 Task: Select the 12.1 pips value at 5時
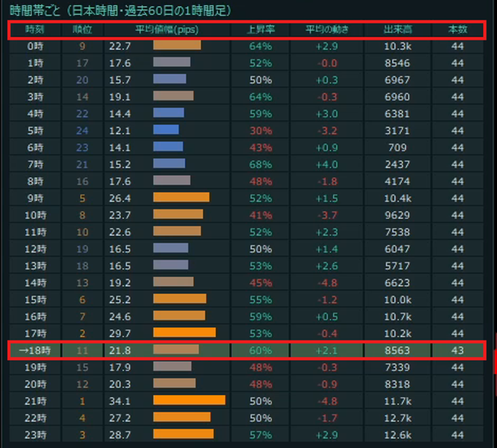click(120, 131)
